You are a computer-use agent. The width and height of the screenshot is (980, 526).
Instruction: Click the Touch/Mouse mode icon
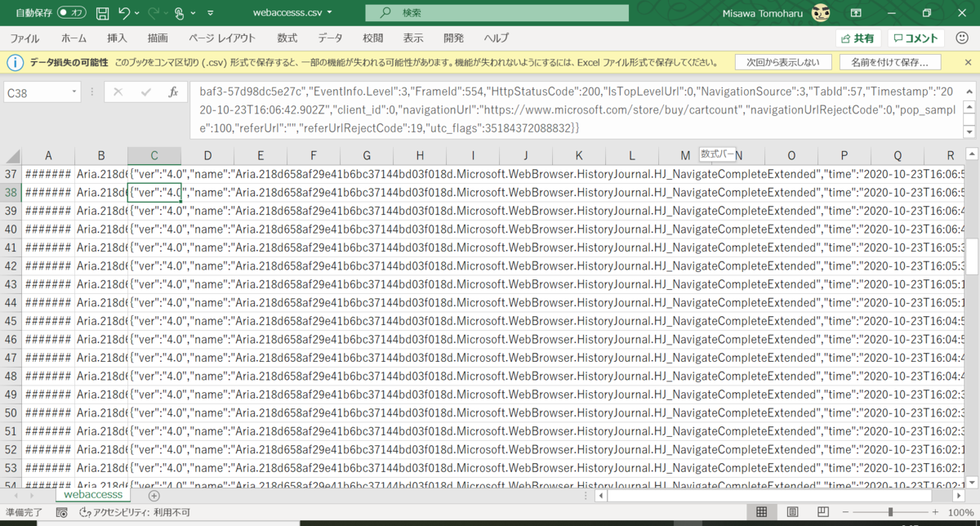click(x=180, y=13)
